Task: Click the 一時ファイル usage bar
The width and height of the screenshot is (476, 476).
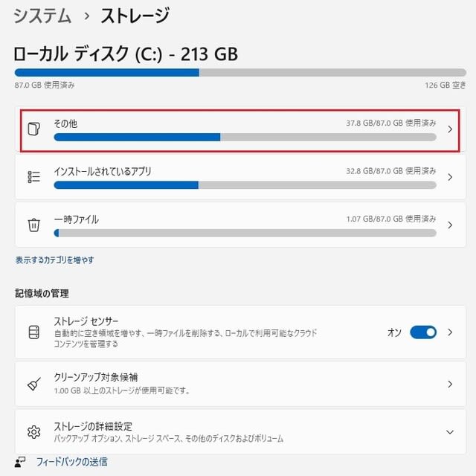Action: 245,233
